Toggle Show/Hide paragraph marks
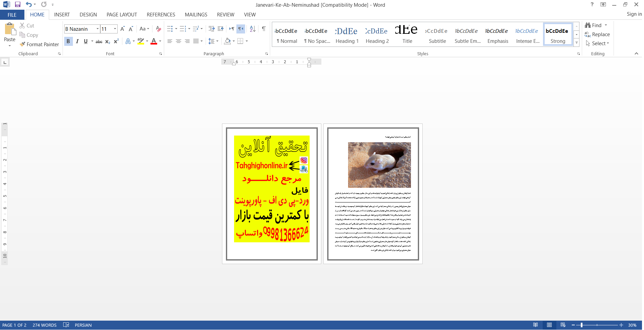644x330 pixels. pos(264,29)
